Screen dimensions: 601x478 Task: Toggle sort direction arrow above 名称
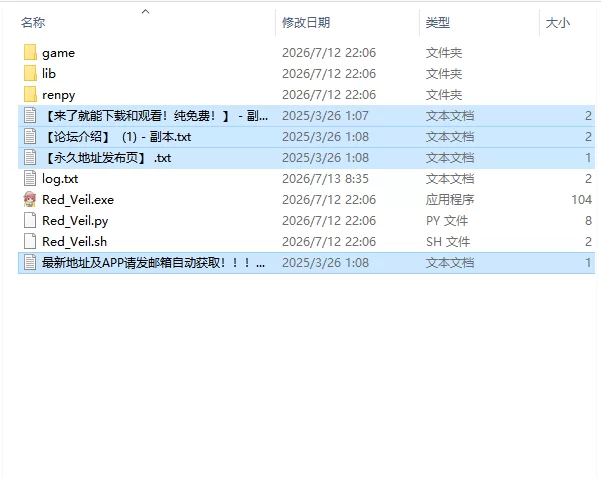tap(145, 12)
